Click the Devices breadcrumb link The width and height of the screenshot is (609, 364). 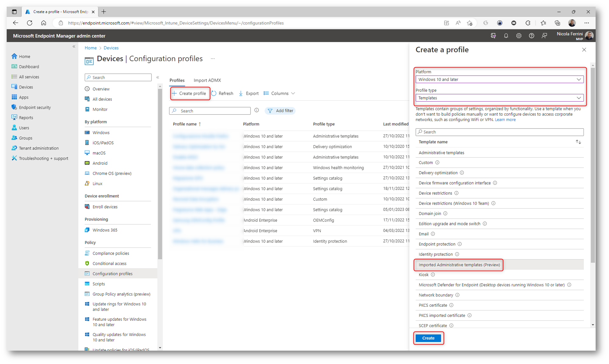[111, 48]
